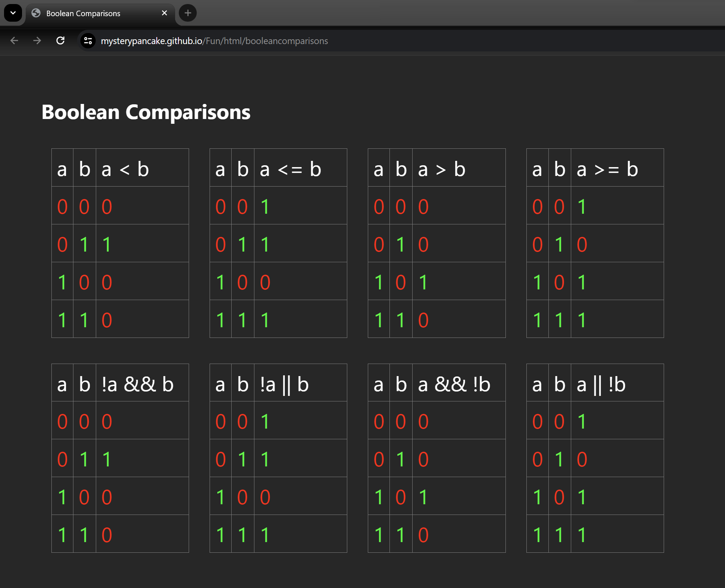Expand the tab search dropdown
The width and height of the screenshot is (725, 588).
click(13, 13)
